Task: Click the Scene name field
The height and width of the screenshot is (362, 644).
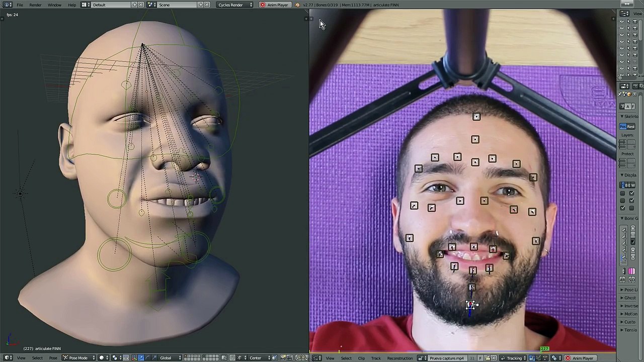Action: coord(178,5)
